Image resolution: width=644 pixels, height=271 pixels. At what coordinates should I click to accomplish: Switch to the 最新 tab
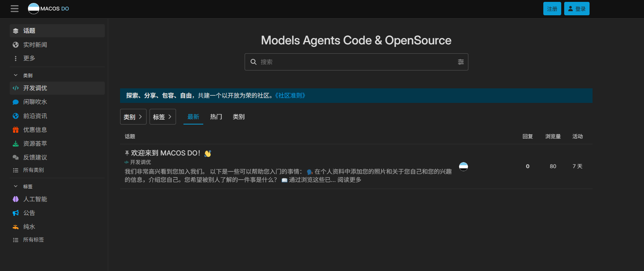point(193,117)
